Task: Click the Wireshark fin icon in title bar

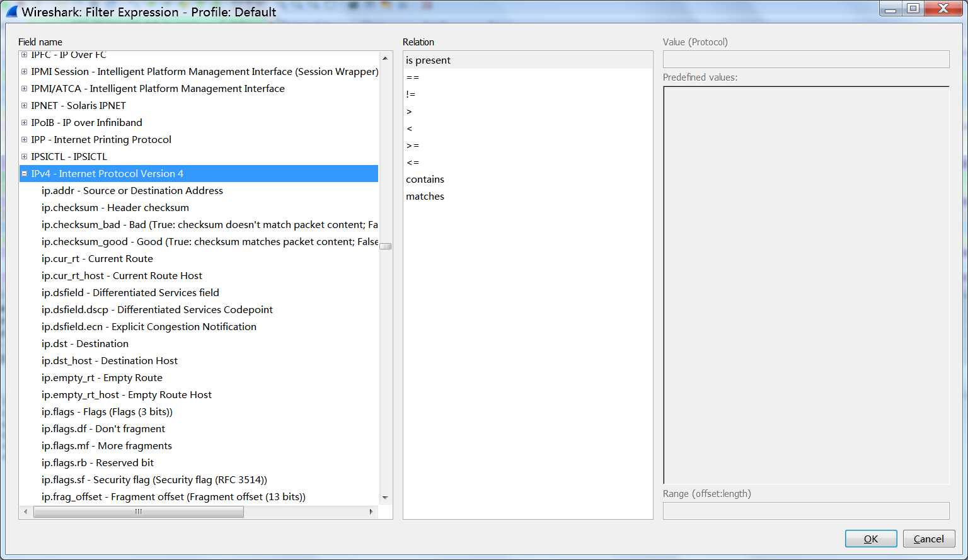Action: pos(11,11)
